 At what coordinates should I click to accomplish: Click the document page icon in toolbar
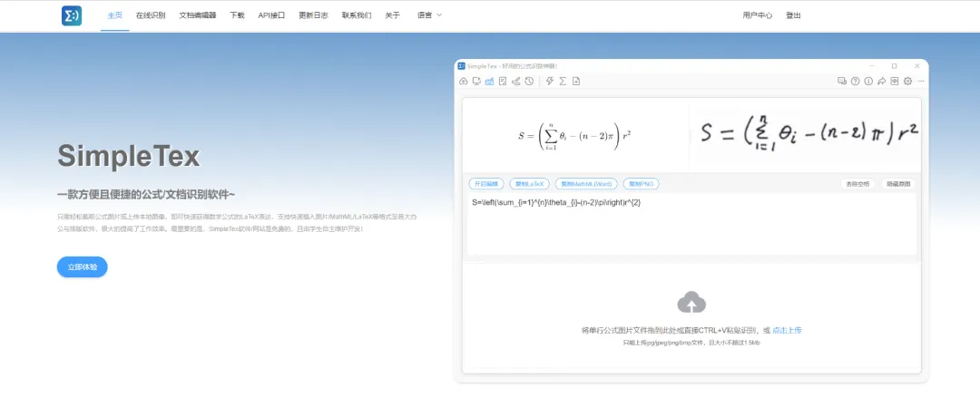(575, 82)
